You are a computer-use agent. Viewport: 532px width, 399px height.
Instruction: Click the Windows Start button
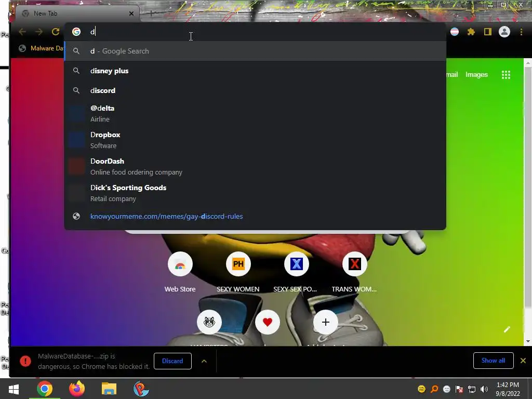pyautogui.click(x=14, y=389)
